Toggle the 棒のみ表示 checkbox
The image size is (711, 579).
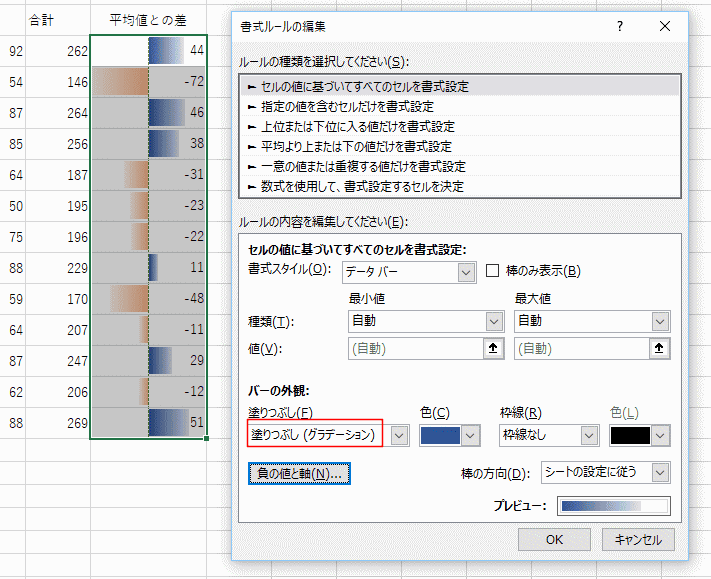point(493,271)
